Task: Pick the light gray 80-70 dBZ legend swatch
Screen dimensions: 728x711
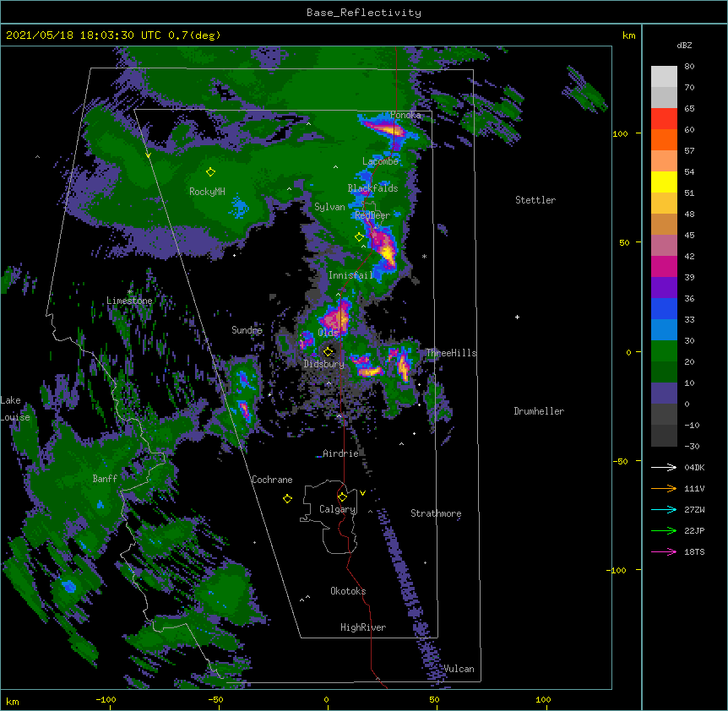Action: tap(664, 77)
